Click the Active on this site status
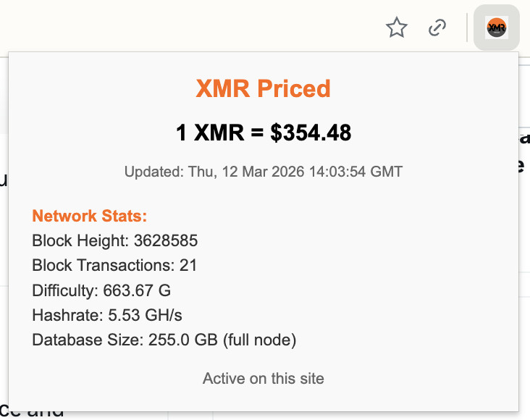Image resolution: width=530 pixels, height=420 pixels. (263, 378)
